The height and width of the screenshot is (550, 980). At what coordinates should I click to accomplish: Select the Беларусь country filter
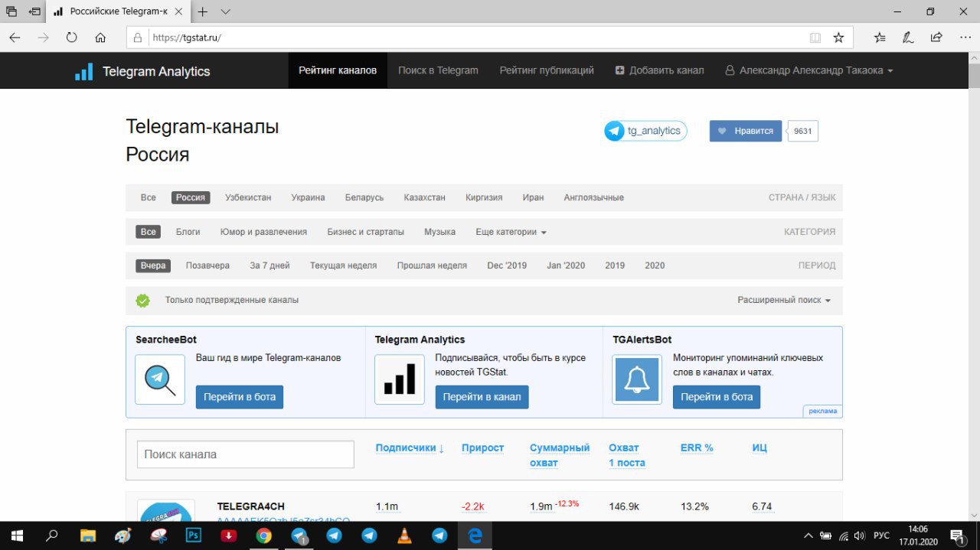pos(364,197)
